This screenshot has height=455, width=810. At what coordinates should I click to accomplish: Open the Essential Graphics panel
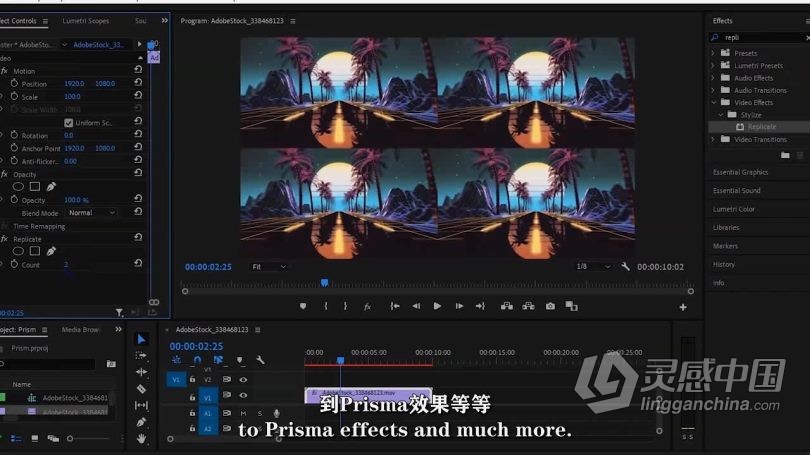[x=740, y=172]
